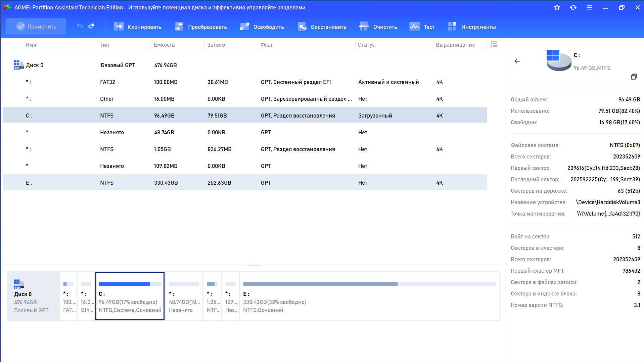Click the 16.98 GB(17.60%) free value
The width and height of the screenshot is (644, 362).
click(619, 122)
